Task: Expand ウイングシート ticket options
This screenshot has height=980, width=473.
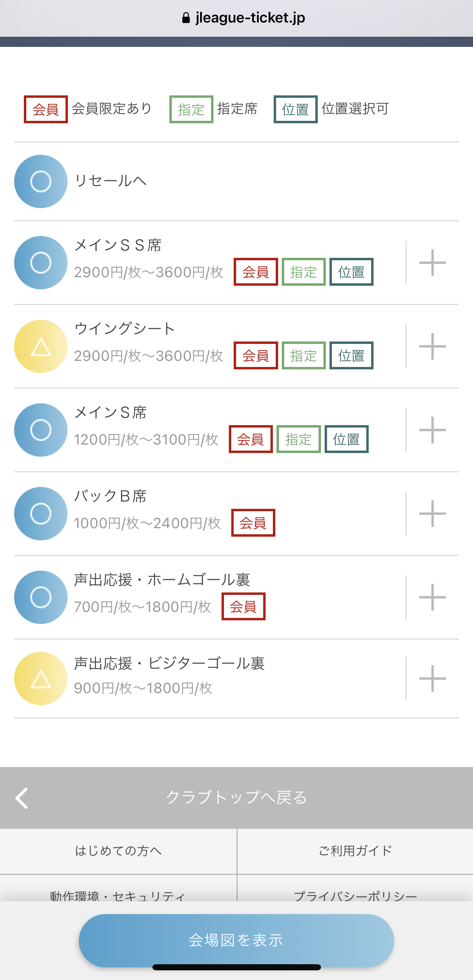Action: coord(432,346)
